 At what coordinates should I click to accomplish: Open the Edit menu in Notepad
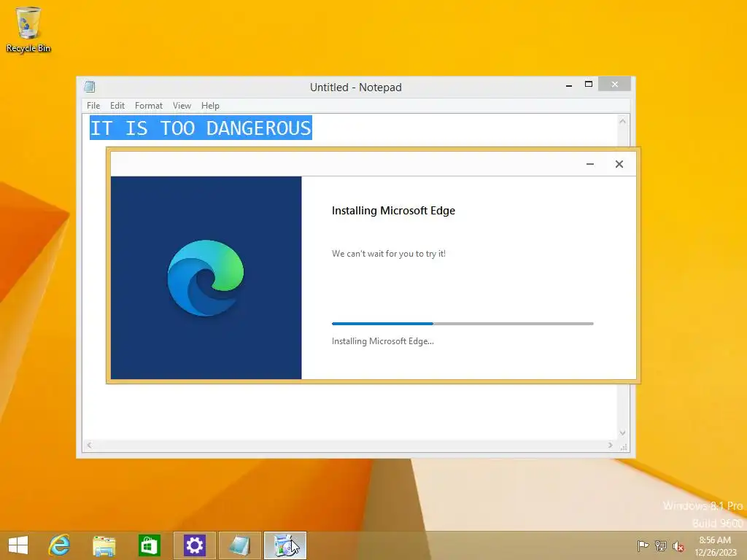pos(117,106)
